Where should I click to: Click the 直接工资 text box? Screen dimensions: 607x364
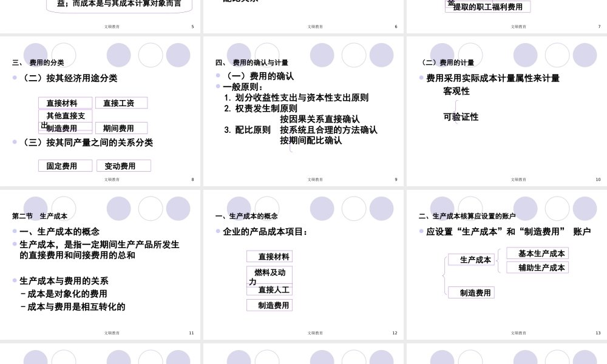click(121, 103)
